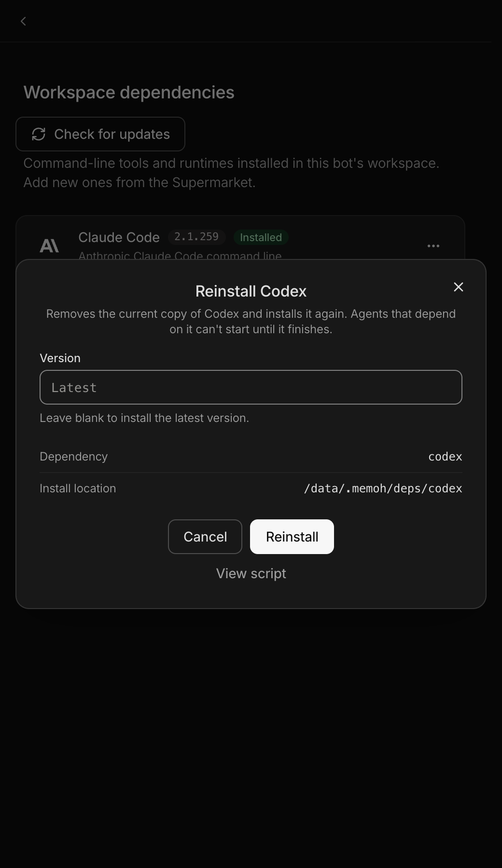Cancel the Codex reinstall
This screenshot has height=868, width=502.
click(205, 537)
